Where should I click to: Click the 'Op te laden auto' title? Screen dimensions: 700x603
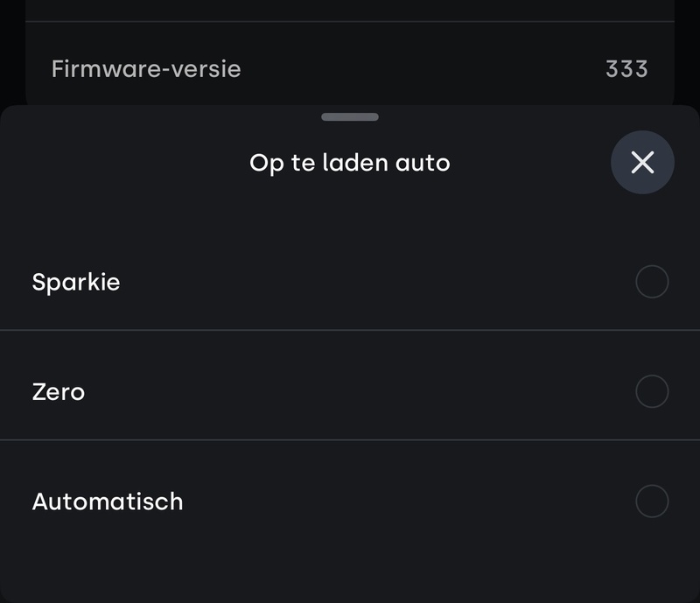pos(349,163)
